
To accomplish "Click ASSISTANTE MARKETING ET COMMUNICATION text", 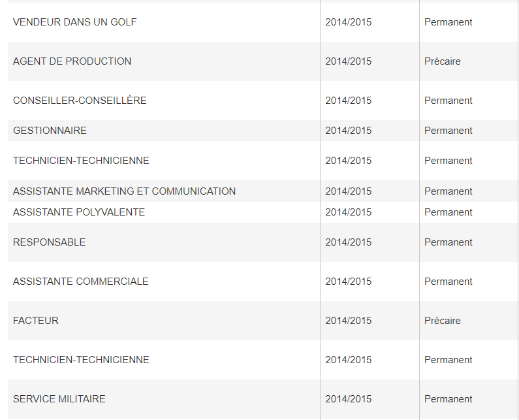I will click(124, 191).
